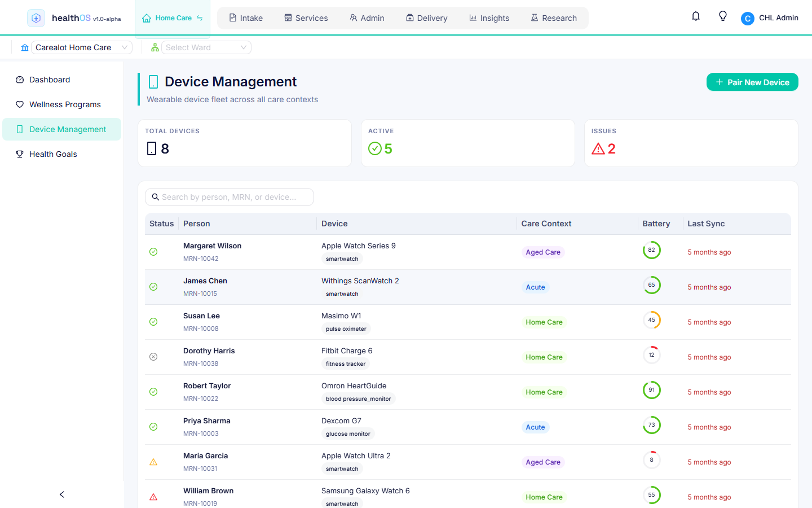Select the Home Care tab
This screenshot has width=812, height=508.
[173, 18]
